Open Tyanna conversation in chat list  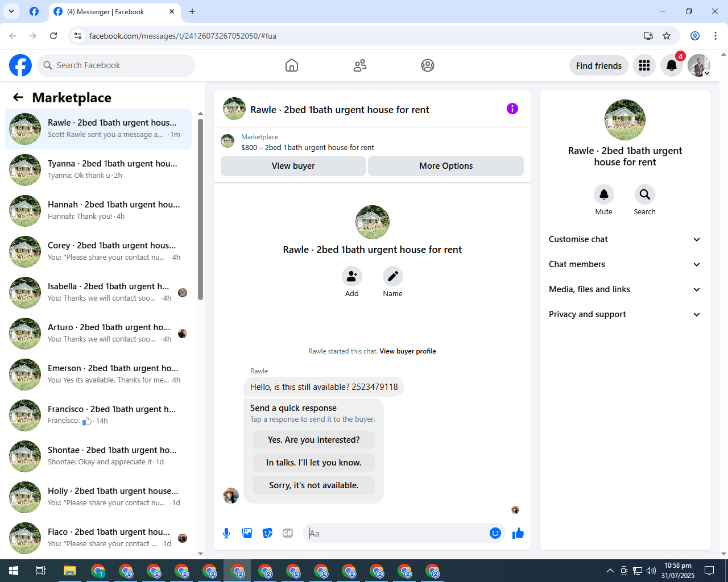click(x=98, y=170)
